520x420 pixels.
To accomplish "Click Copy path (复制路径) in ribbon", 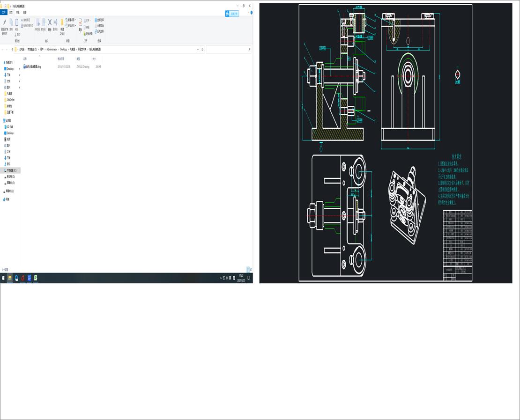I will point(26,20).
